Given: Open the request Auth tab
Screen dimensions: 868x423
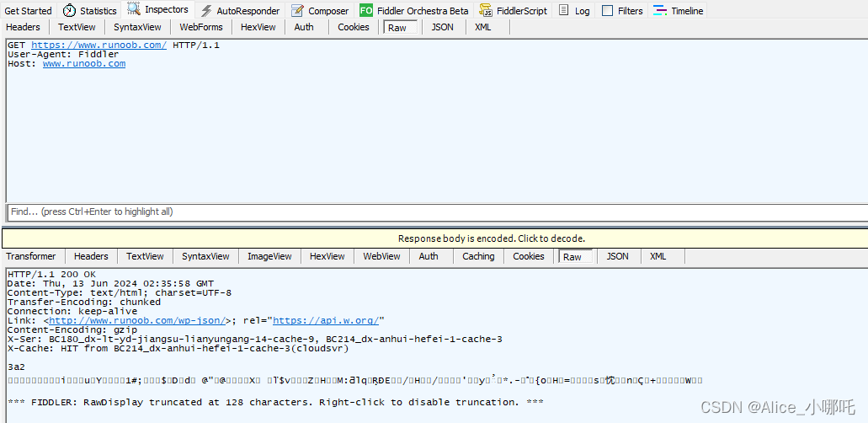Looking at the screenshot, I should [304, 27].
